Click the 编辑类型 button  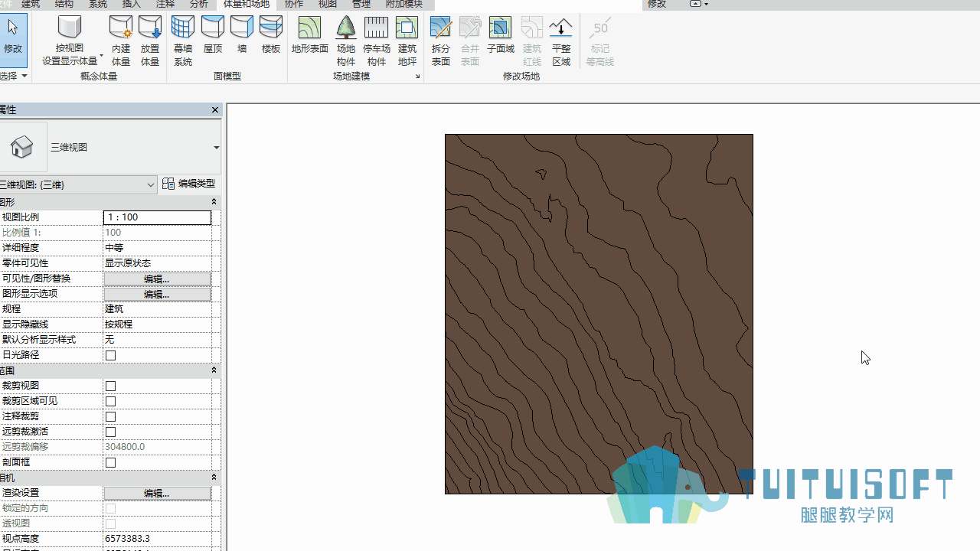[189, 184]
